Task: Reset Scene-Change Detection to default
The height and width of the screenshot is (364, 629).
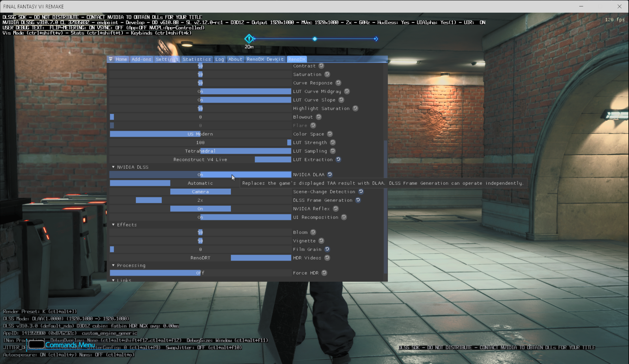Action: (x=361, y=191)
